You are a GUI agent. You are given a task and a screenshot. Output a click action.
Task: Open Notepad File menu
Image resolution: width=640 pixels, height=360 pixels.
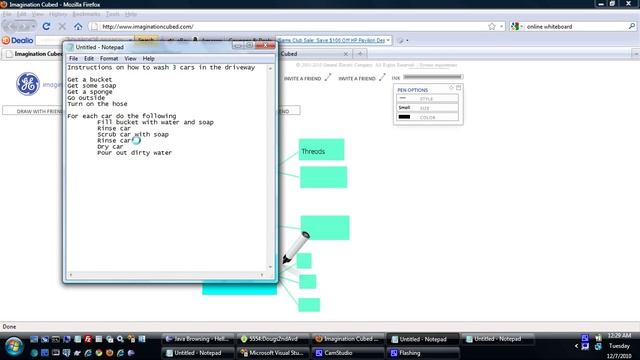(73, 58)
